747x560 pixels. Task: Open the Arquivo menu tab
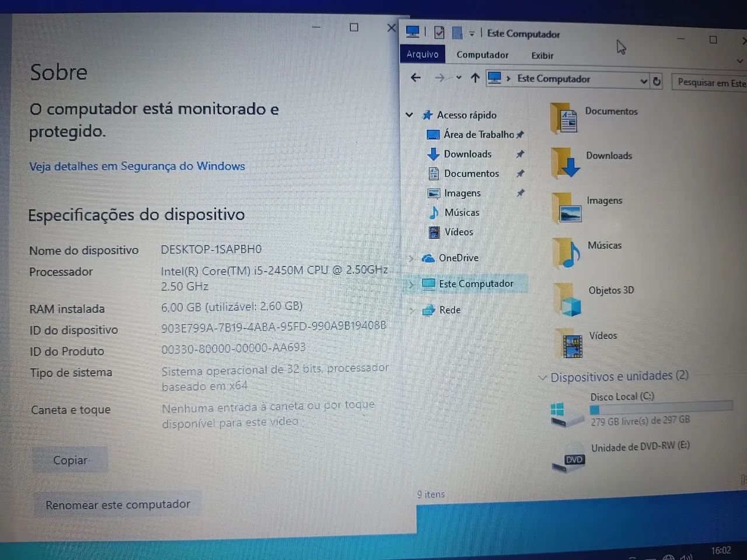tap(423, 54)
